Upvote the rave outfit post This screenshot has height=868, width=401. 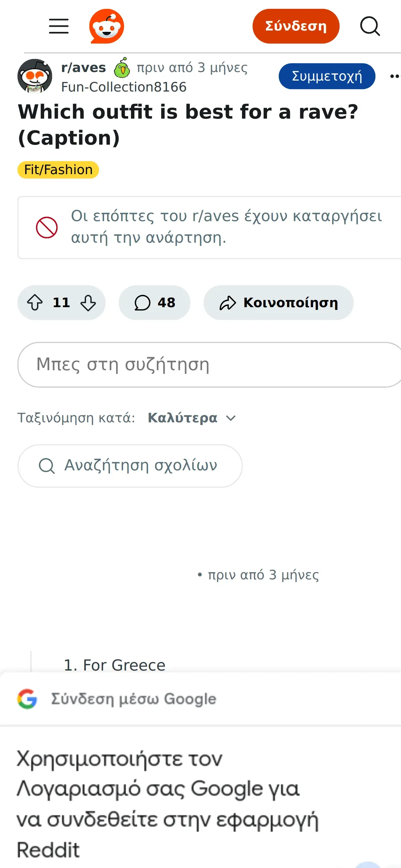35,303
